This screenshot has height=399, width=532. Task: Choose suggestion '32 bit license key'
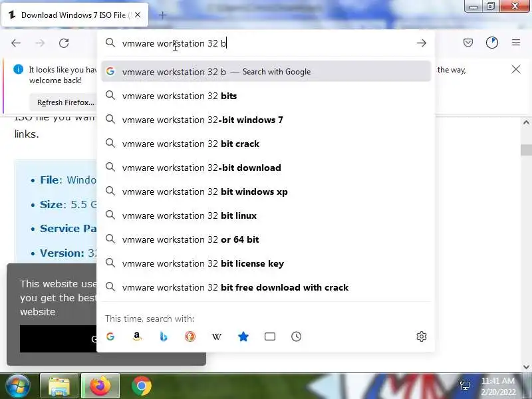click(266, 263)
